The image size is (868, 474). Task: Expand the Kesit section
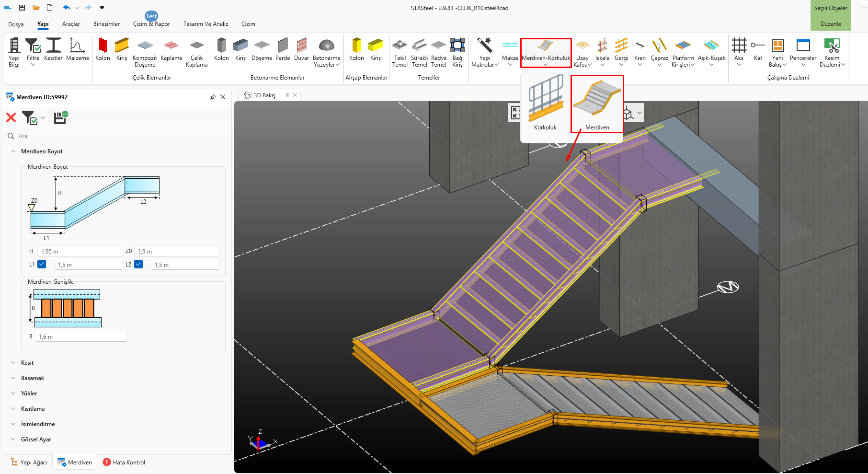[x=27, y=363]
